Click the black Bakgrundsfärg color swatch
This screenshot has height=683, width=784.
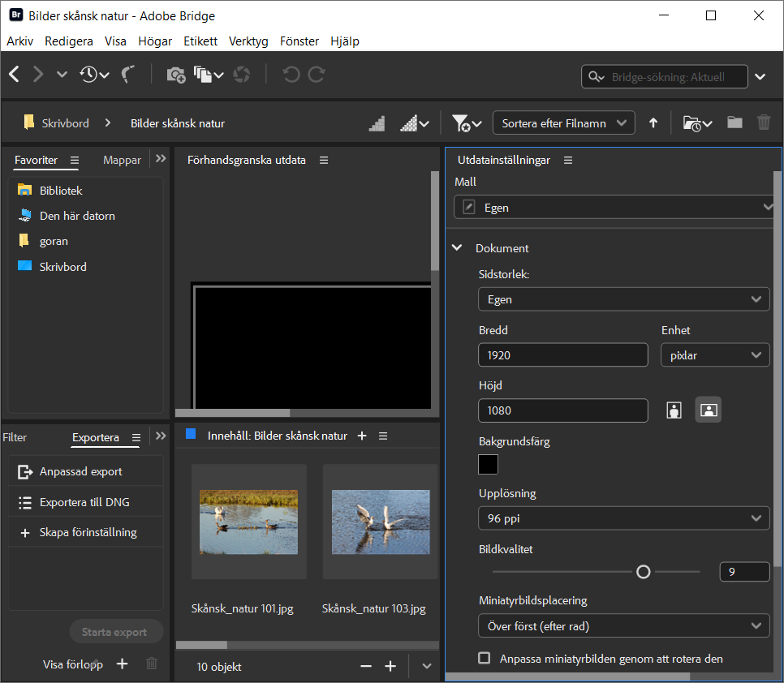click(489, 465)
